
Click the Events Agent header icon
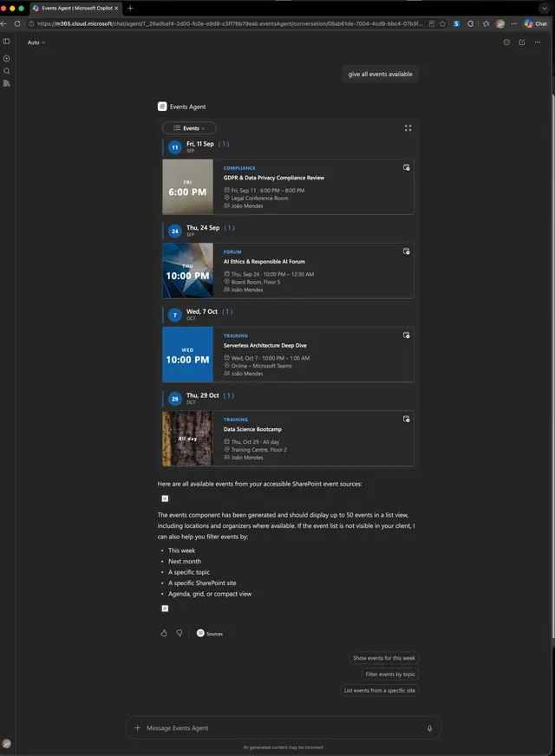pos(162,107)
